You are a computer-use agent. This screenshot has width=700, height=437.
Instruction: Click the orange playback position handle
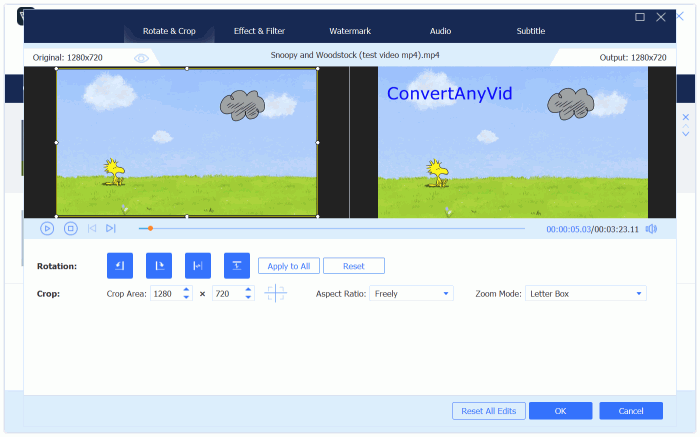[150, 228]
